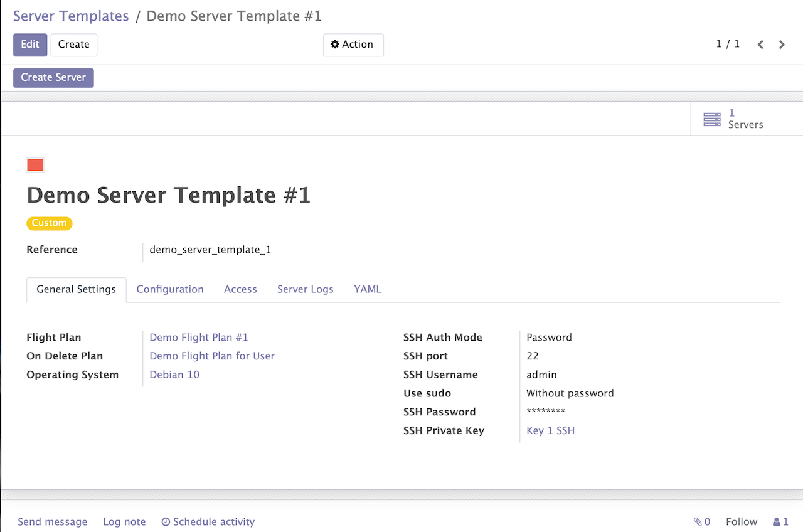Open the Action dropdown menu
This screenshot has width=803, height=532.
coord(353,45)
